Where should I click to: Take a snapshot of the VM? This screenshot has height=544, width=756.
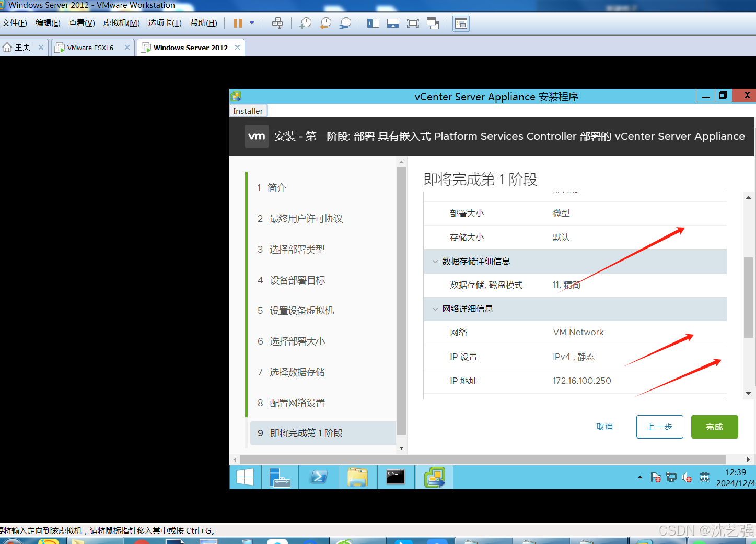[305, 23]
